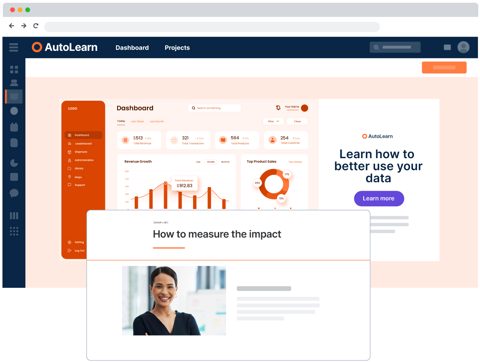Click the search box beside Dashboard heading
This screenshot has width=480, height=362.
[x=214, y=108]
